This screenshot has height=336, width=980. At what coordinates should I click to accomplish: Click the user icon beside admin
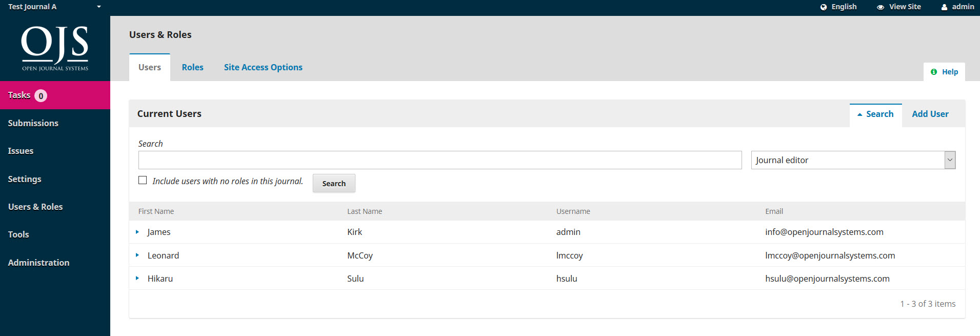click(x=944, y=7)
